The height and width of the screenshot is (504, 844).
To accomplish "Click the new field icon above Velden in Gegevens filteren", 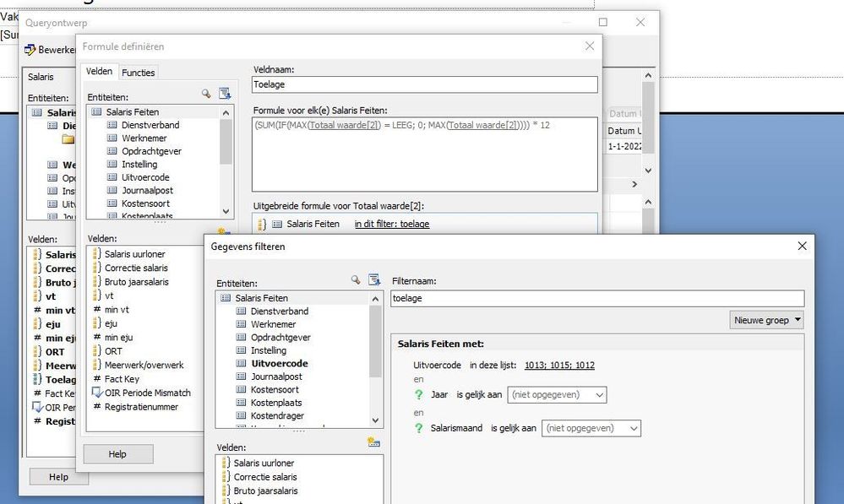I will 373,442.
